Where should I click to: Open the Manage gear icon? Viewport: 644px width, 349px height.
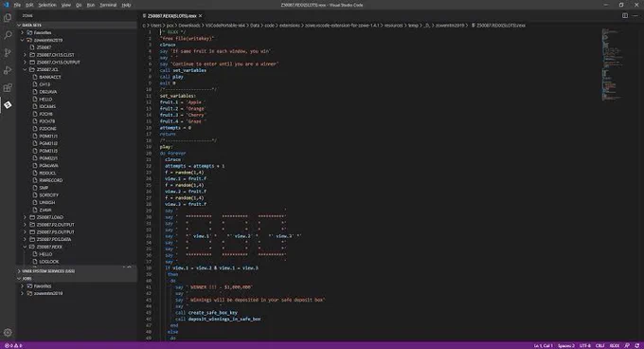coord(8,332)
